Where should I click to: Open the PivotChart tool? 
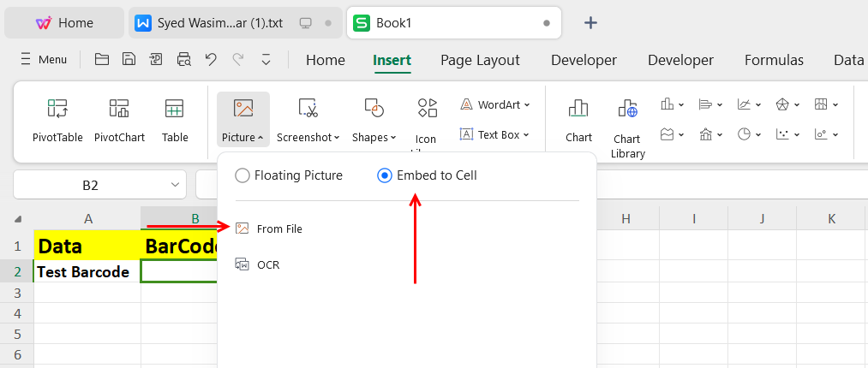click(x=119, y=110)
